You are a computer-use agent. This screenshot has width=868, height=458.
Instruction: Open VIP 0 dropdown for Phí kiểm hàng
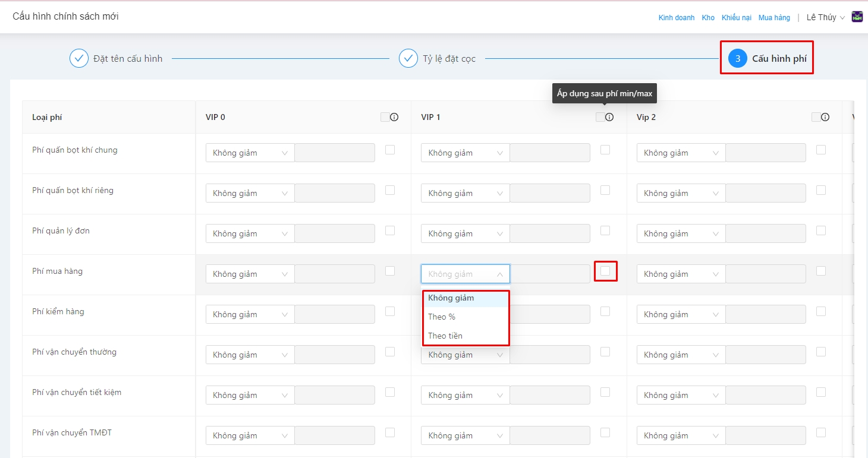coord(250,314)
